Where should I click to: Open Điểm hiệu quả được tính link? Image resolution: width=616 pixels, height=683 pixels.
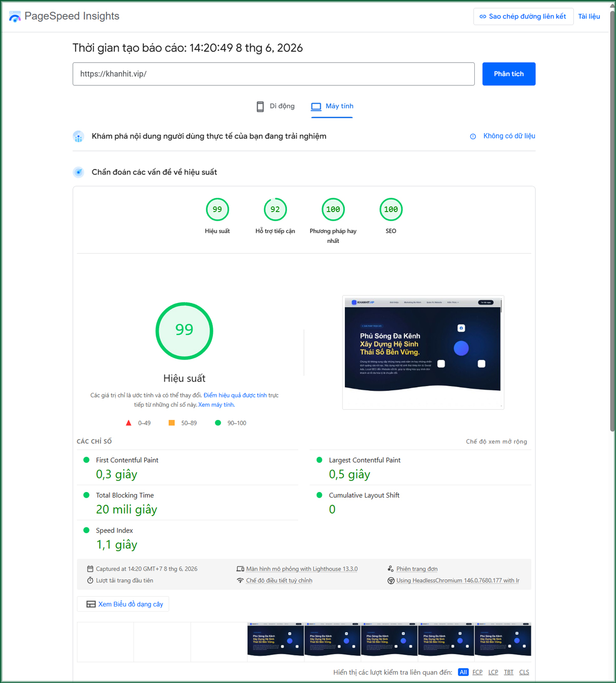(235, 395)
